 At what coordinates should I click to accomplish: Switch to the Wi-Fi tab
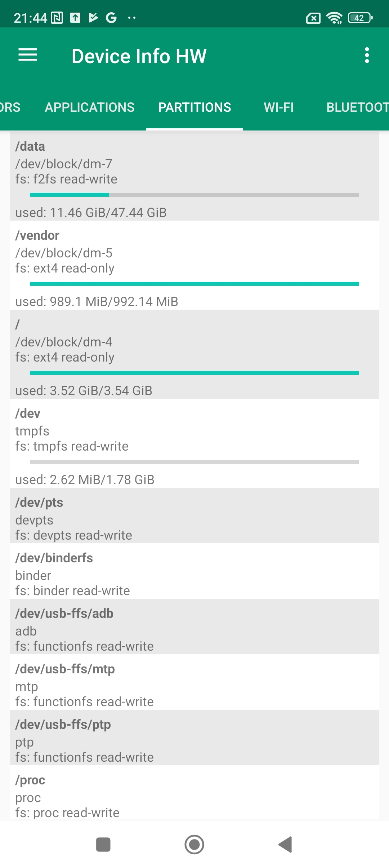[279, 107]
